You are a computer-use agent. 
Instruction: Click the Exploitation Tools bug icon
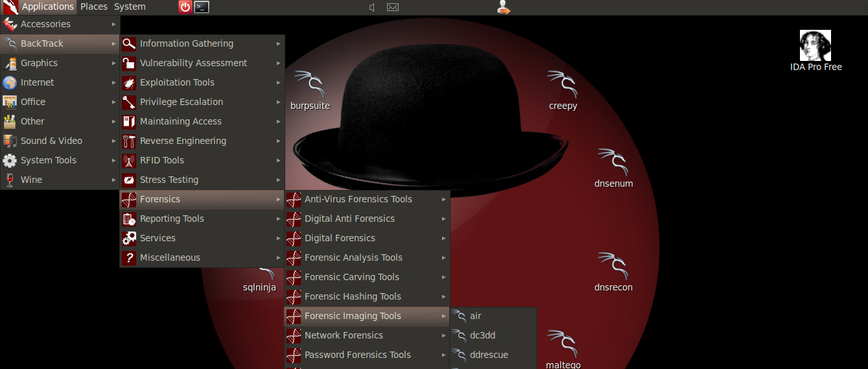(x=129, y=82)
